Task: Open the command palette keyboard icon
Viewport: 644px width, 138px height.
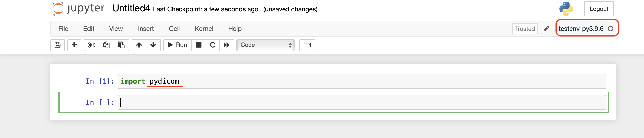Action: click(307, 45)
